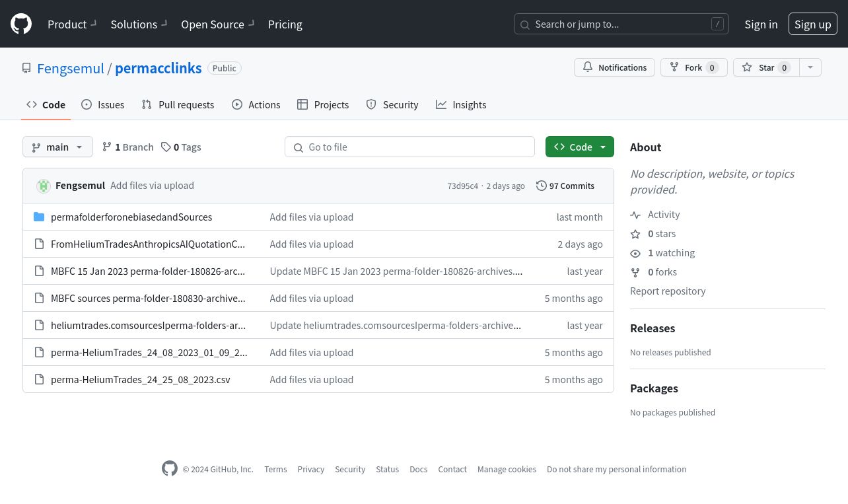Click the Notifications bell button
Image resolution: width=848 pixels, height=504 pixels.
(x=615, y=67)
